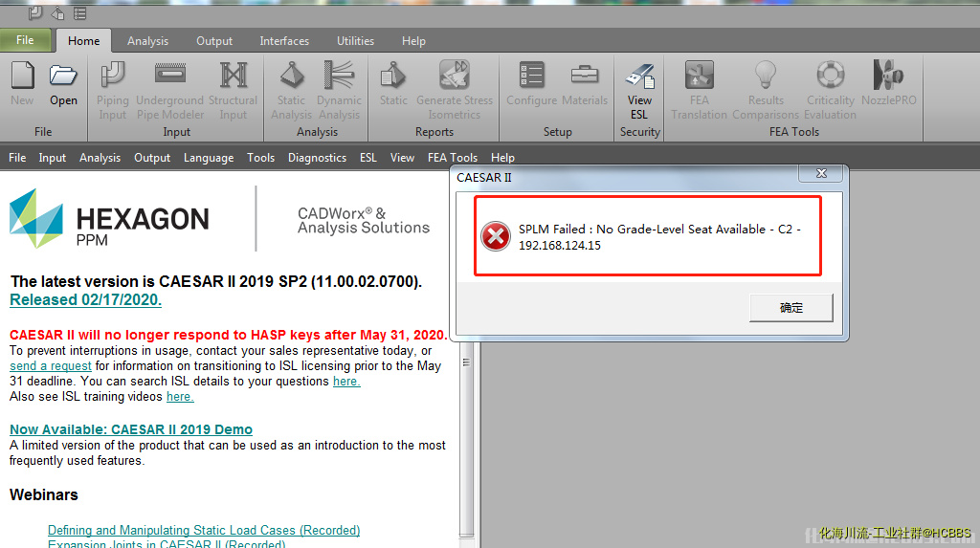Click the SPLM Failed error message text

coord(659,237)
